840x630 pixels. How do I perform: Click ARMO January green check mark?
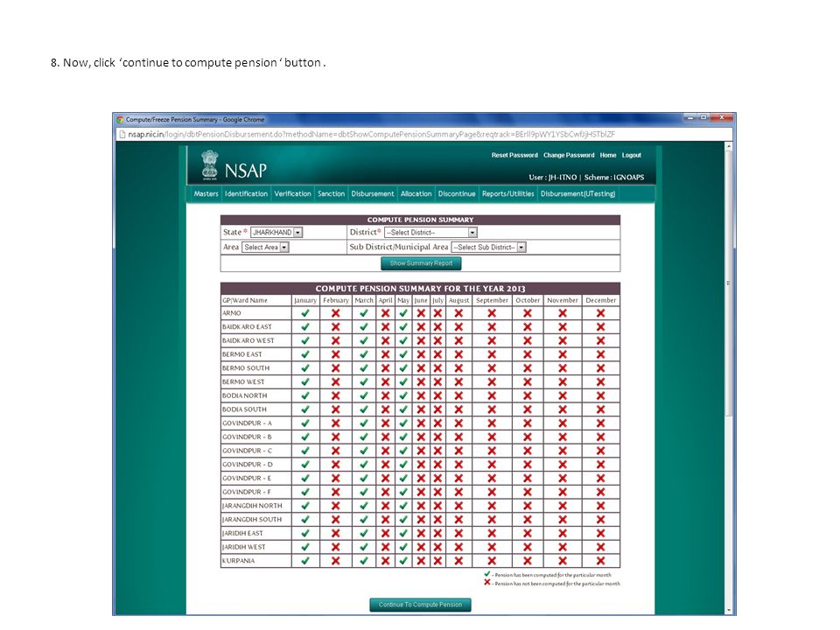pyautogui.click(x=305, y=313)
